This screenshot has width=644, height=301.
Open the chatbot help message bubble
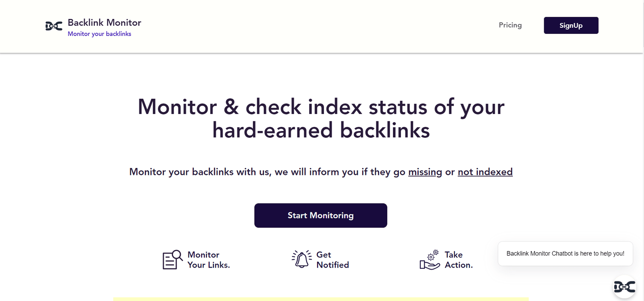(565, 253)
